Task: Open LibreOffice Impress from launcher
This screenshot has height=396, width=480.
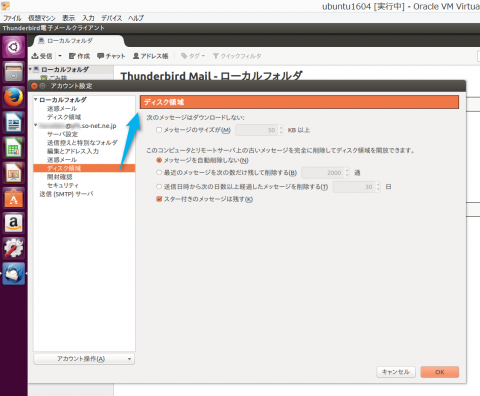Action: click(13, 173)
